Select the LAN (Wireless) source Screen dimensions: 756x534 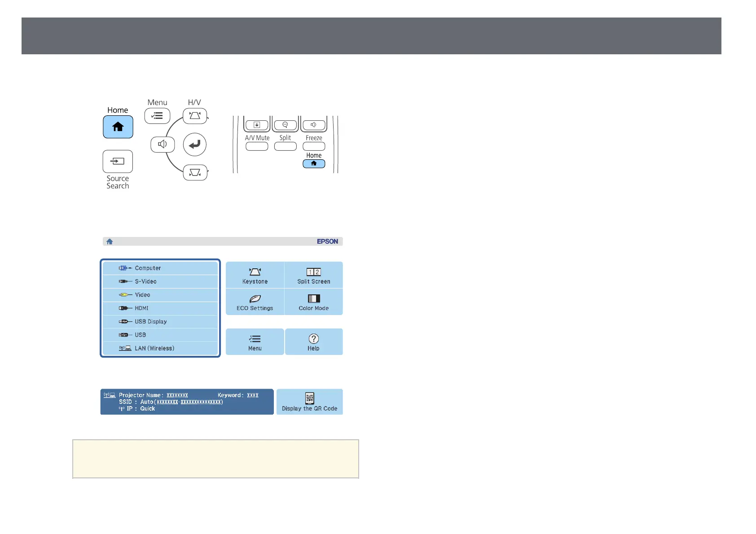(160, 348)
